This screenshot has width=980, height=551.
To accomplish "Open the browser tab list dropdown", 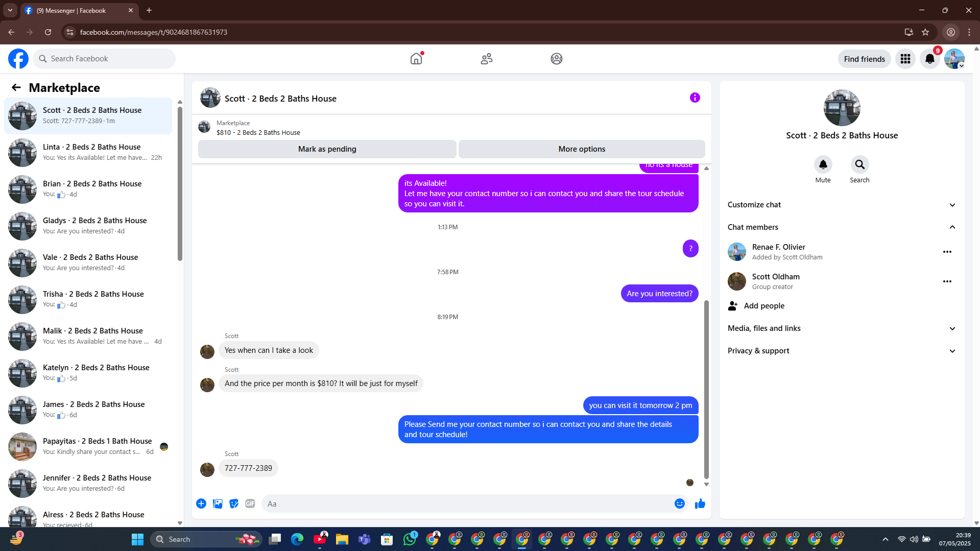I will (x=10, y=10).
